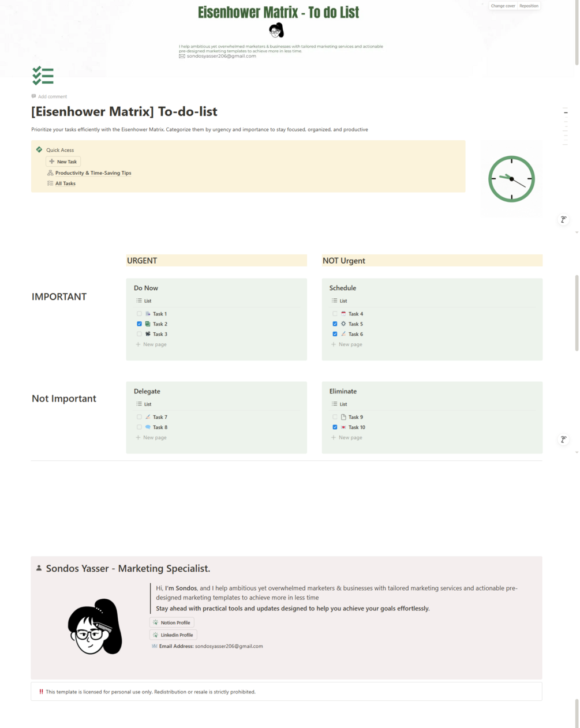Click the person icon beside Sondos Yasser heading
The width and height of the screenshot is (580, 728).
click(x=39, y=568)
